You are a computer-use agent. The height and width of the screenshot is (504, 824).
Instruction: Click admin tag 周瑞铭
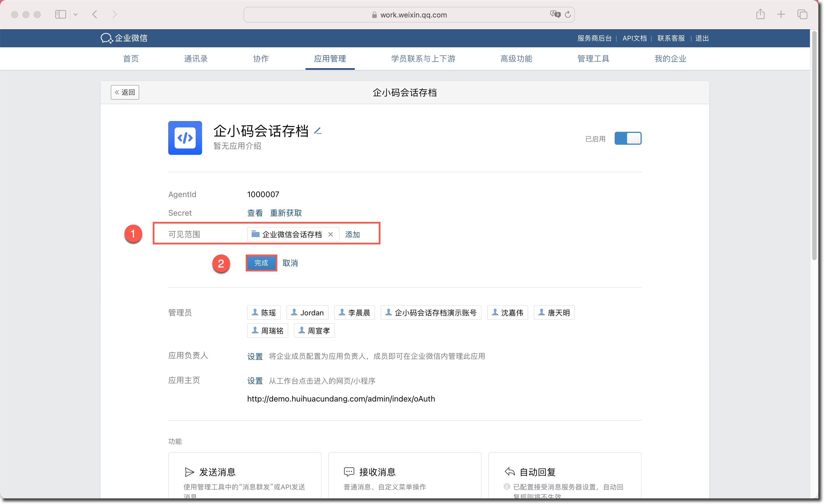coord(267,331)
